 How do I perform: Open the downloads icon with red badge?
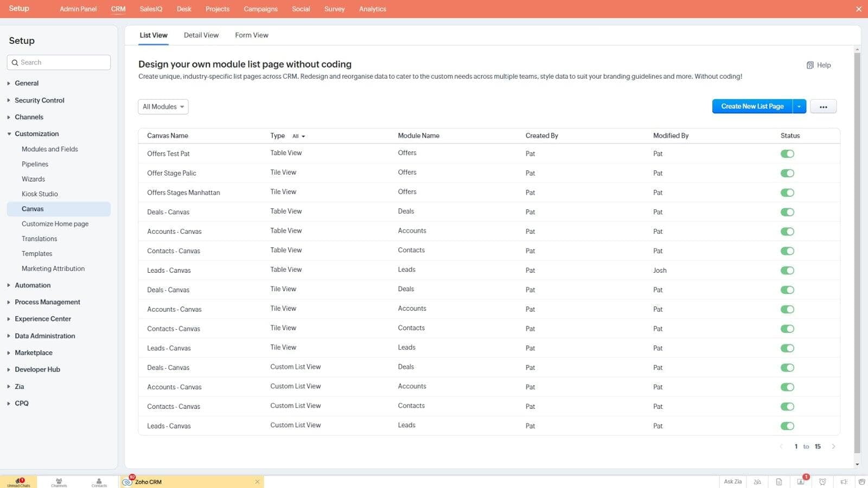[801, 481]
